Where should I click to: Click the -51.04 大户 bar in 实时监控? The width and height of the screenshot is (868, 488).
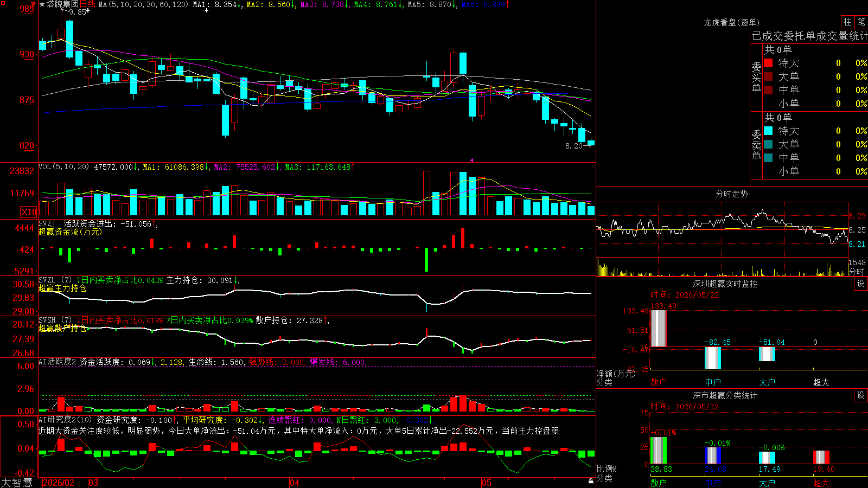767,354
